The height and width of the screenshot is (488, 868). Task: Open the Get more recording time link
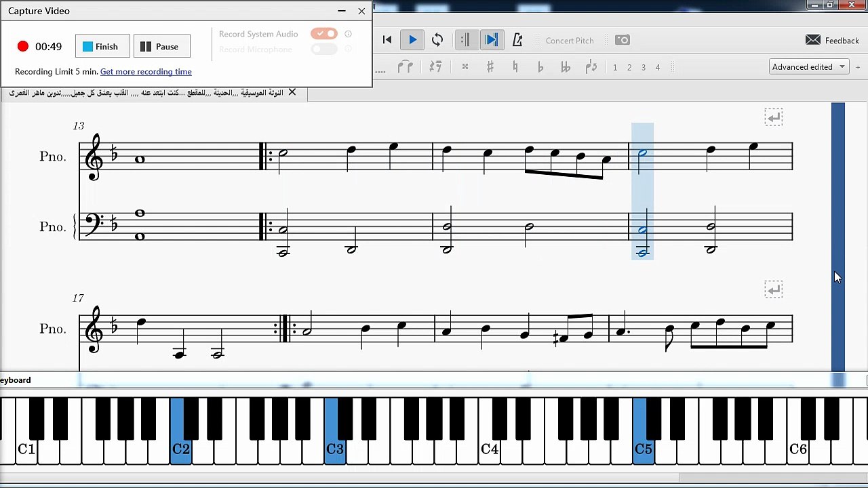(146, 72)
